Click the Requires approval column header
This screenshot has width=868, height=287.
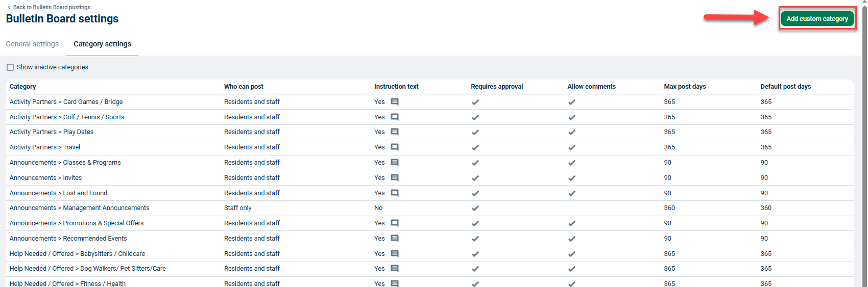pyautogui.click(x=497, y=87)
